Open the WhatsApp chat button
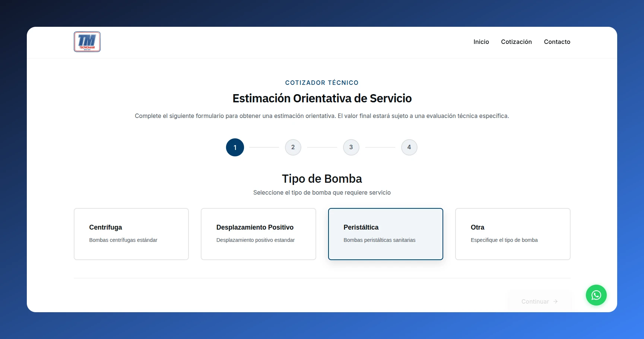The width and height of the screenshot is (644, 339). [596, 295]
